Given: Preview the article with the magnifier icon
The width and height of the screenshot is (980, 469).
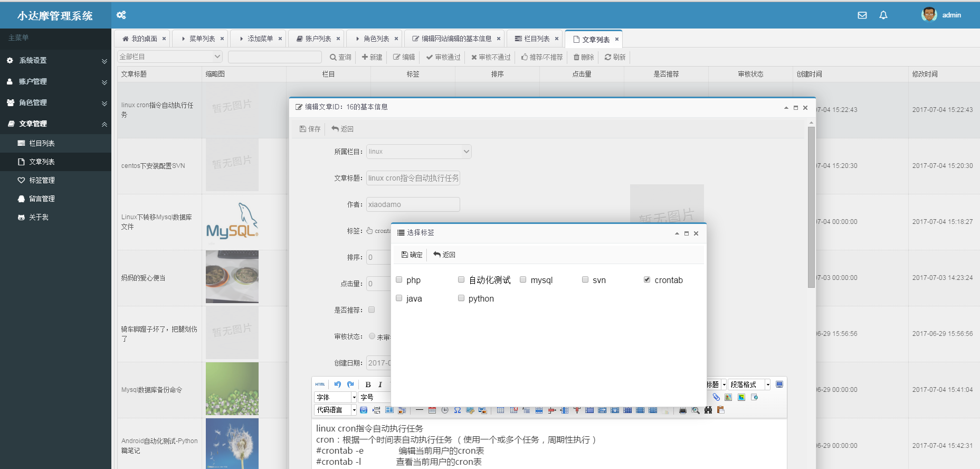Looking at the screenshot, I should point(696,410).
